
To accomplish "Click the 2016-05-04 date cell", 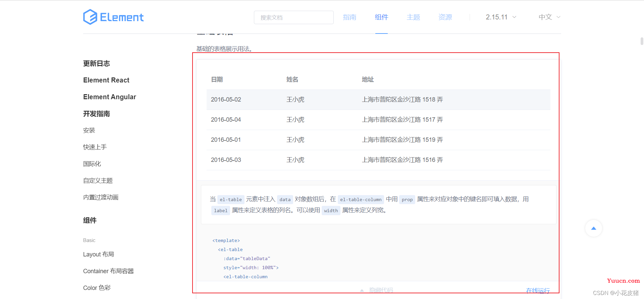I will tap(226, 120).
